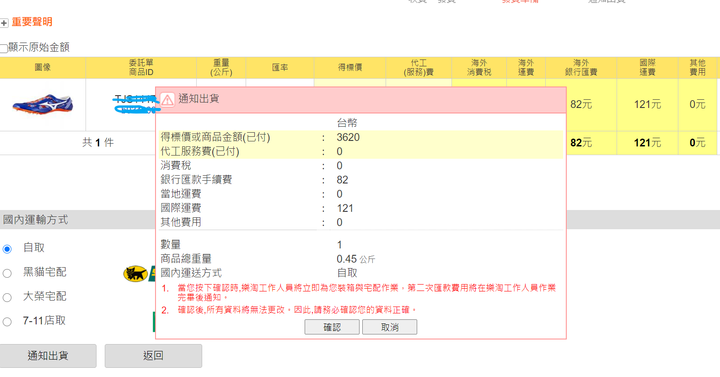This screenshot has width=720, height=377.
Task: Click the 通知出貨 button at bottom
Action: pyautogui.click(x=48, y=356)
